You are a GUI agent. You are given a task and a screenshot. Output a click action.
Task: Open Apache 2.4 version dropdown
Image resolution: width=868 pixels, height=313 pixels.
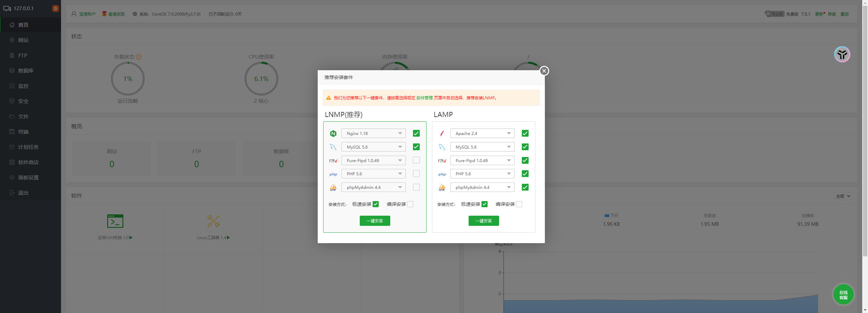click(482, 134)
